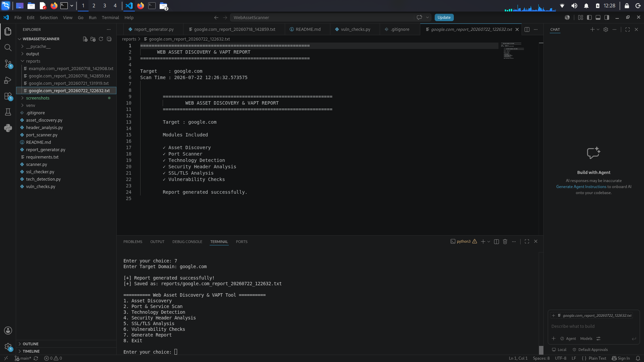The height and width of the screenshot is (362, 644).
Task: Adjust the system volume
Action: [x=574, y=6]
